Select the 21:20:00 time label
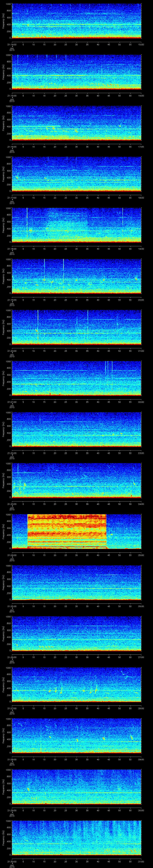Viewport: 153px width, 868px height. (x=12, y=351)
